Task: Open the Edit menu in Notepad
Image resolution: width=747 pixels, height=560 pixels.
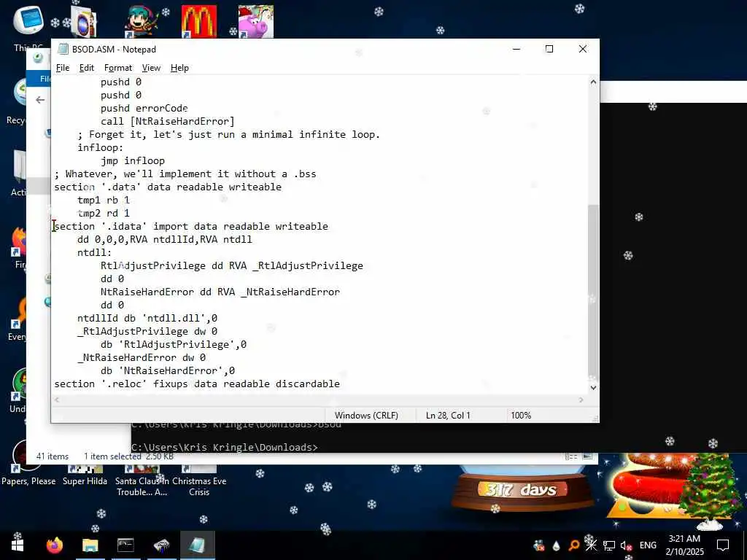Action: pyautogui.click(x=86, y=68)
